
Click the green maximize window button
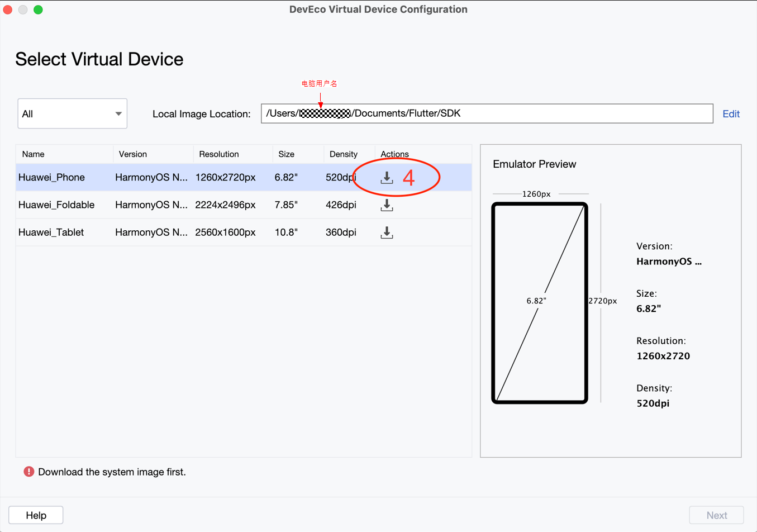pyautogui.click(x=38, y=9)
